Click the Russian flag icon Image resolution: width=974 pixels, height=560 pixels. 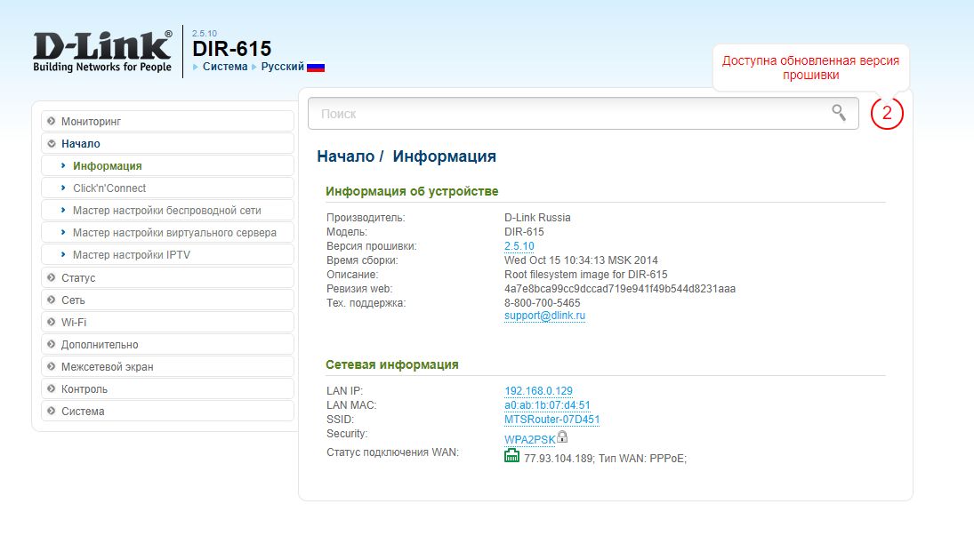click(x=316, y=67)
